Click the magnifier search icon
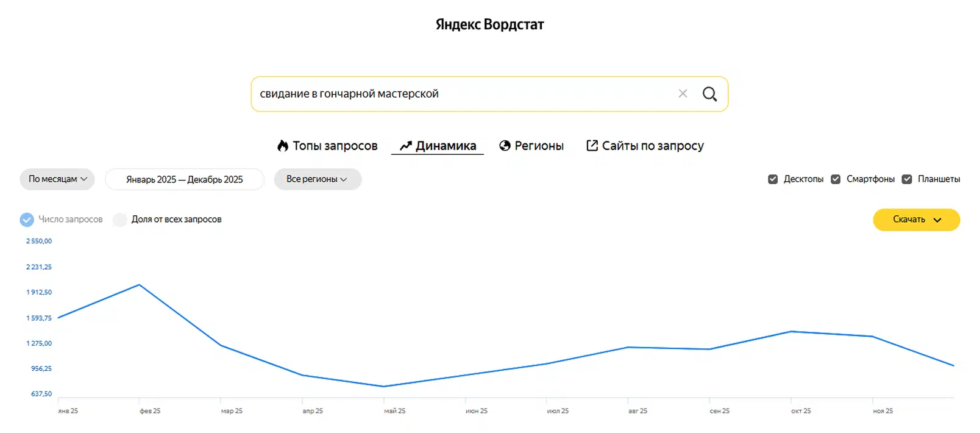The height and width of the screenshot is (433, 980). 709,94
